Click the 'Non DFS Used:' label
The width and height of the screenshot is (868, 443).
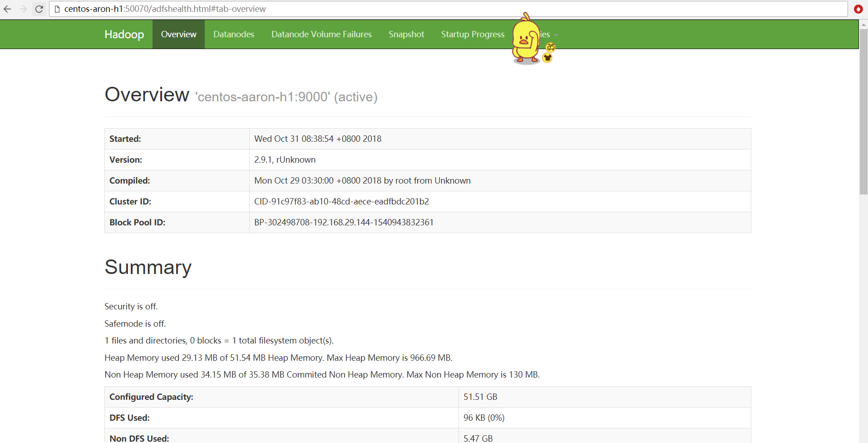tap(139, 438)
